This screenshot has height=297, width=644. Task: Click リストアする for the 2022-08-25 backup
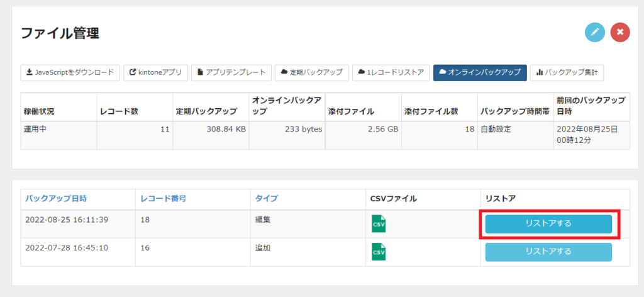548,224
